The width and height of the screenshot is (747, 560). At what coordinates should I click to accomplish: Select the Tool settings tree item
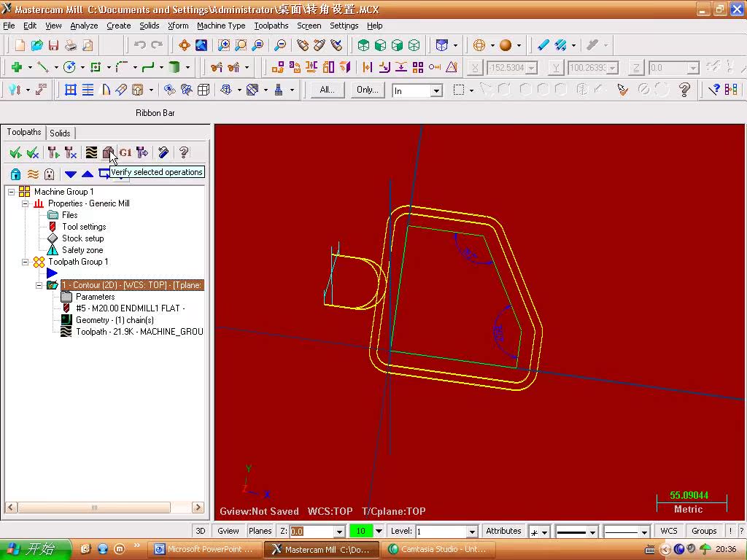pos(84,227)
